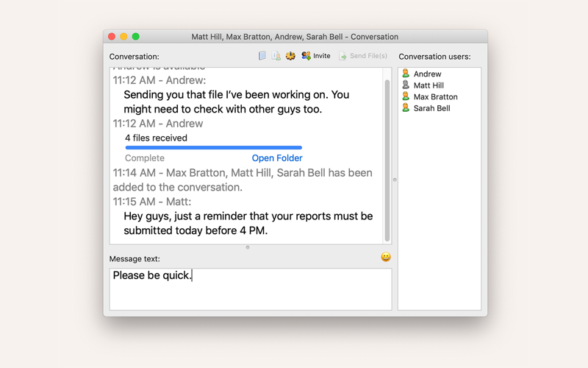Click the '11:12 AM - Andrew:' message header

159,80
